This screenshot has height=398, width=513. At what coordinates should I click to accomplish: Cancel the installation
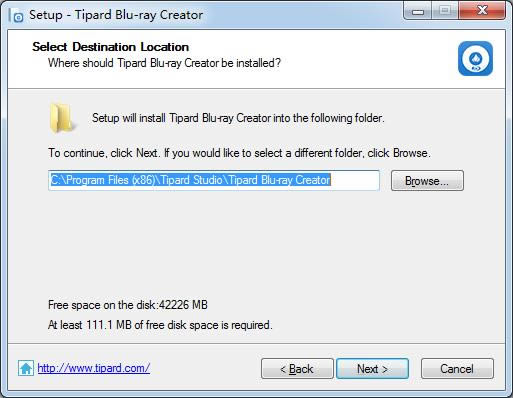coord(457,369)
